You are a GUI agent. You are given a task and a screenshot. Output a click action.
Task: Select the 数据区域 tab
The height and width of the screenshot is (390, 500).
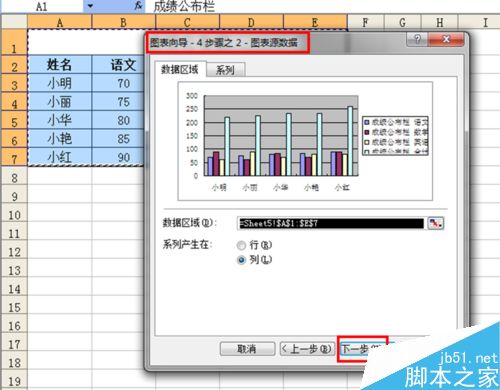[x=180, y=70]
